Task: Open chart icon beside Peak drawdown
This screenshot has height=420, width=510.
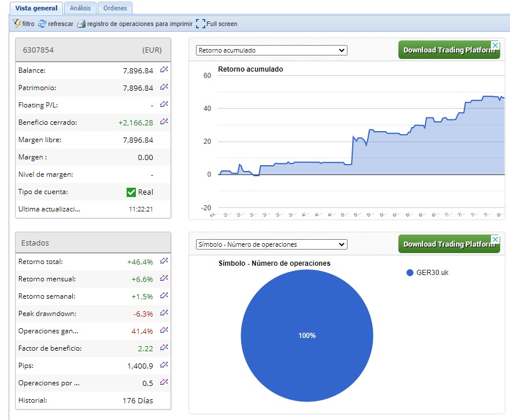Action: click(x=164, y=313)
